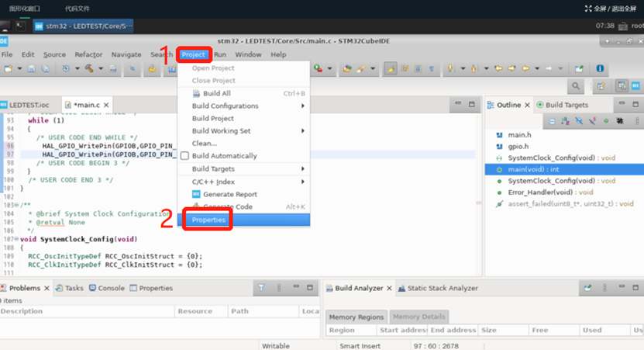Open the Run menu
This screenshot has height=350, width=644.
[220, 54]
